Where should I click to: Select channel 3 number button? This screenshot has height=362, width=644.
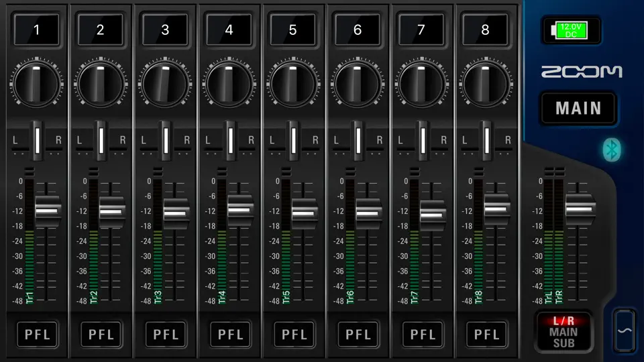click(165, 29)
